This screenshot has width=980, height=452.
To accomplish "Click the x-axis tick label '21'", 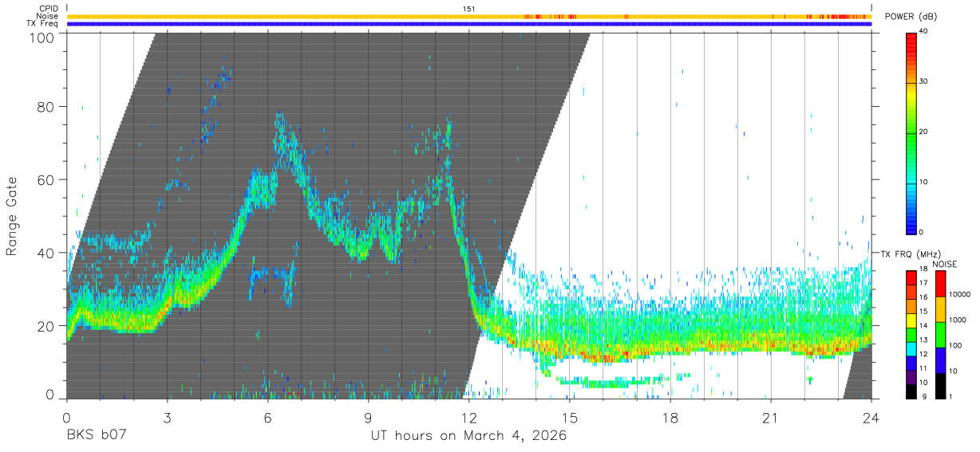I will (x=771, y=418).
